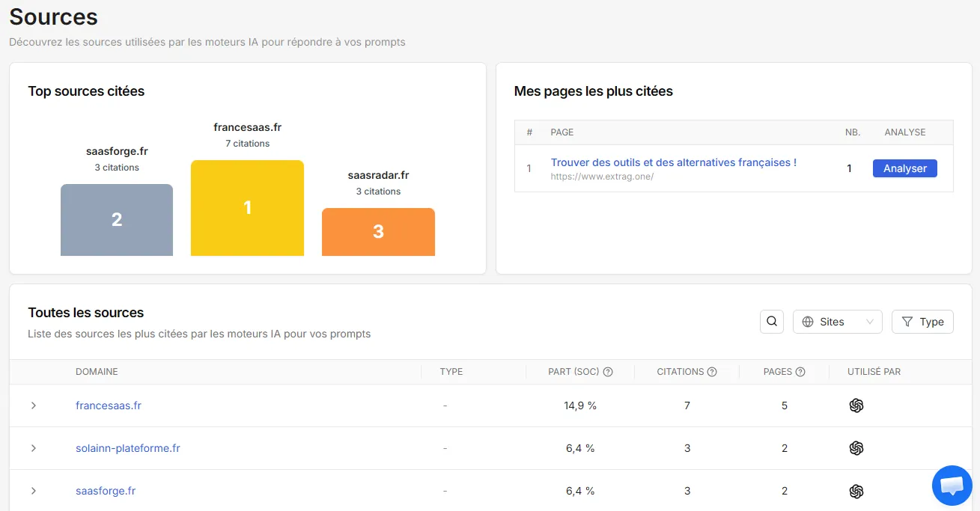This screenshot has width=980, height=511.
Task: Click the NB. column header
Action: point(853,132)
